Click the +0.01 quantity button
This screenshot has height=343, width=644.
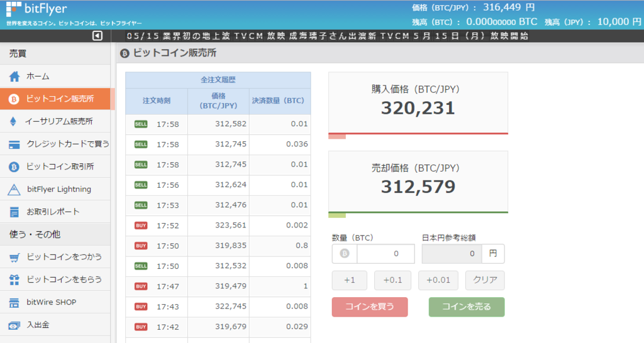[438, 280]
